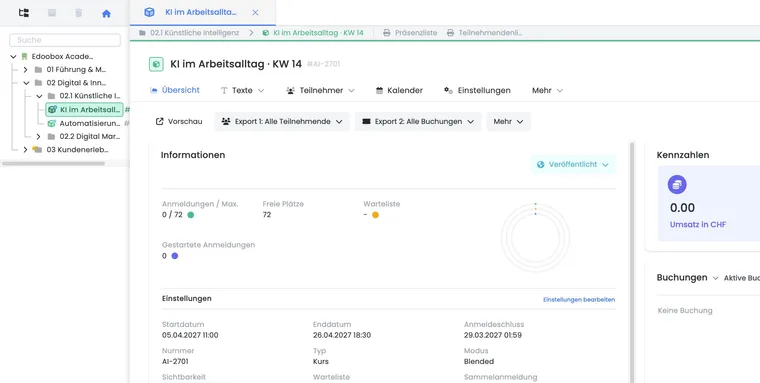Click the people icon in Export 1 button

[226, 122]
